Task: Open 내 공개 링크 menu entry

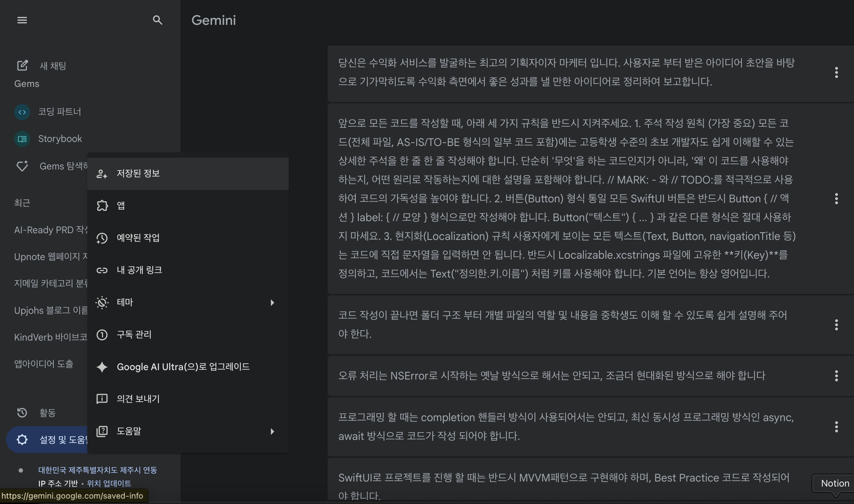Action: tap(139, 270)
